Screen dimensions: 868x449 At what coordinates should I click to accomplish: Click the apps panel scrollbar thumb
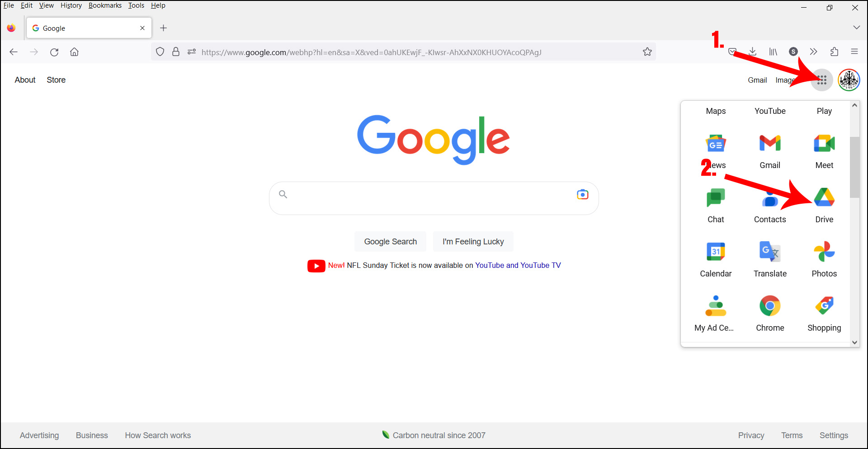854,167
